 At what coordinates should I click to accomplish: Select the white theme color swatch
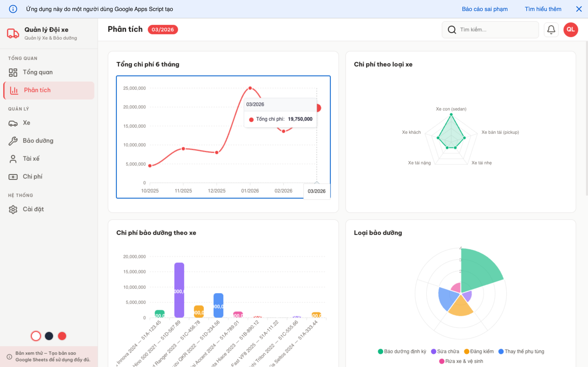(36, 336)
